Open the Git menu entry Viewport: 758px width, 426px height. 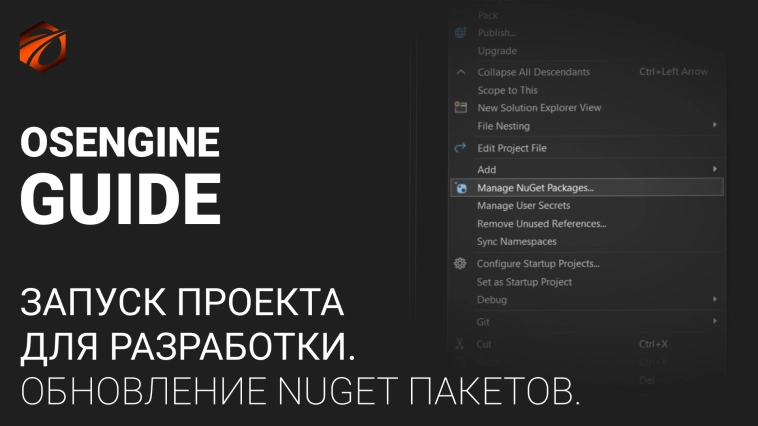coord(483,322)
